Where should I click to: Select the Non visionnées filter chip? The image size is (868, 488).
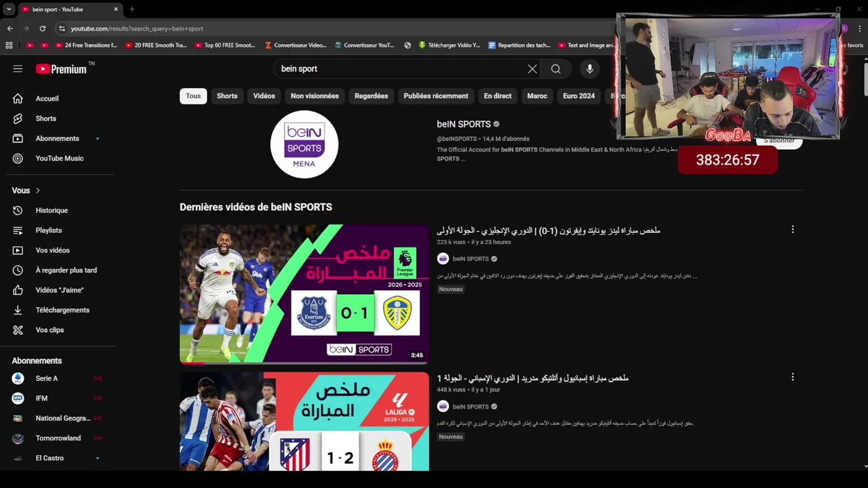click(315, 96)
